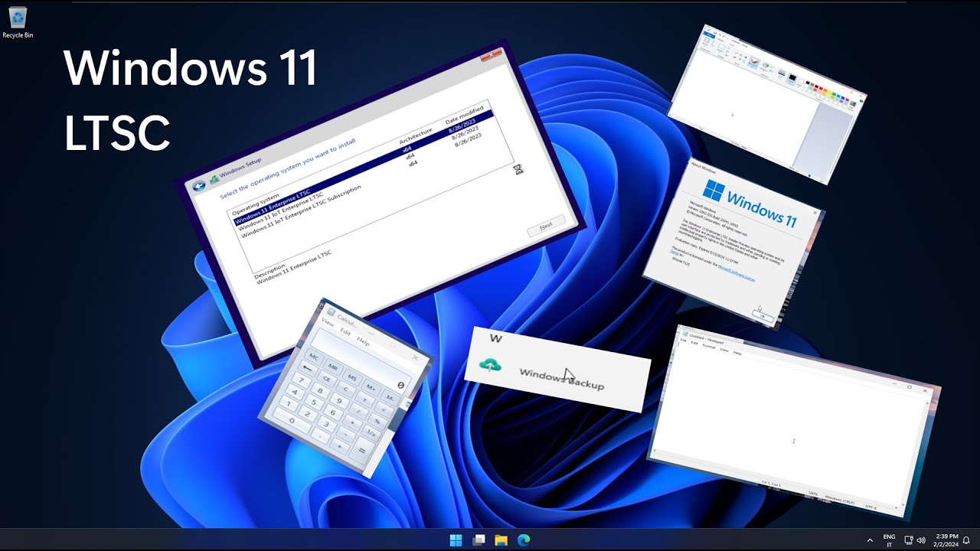Click the 8 key on Calculator
The image size is (980, 551).
pyautogui.click(x=320, y=391)
